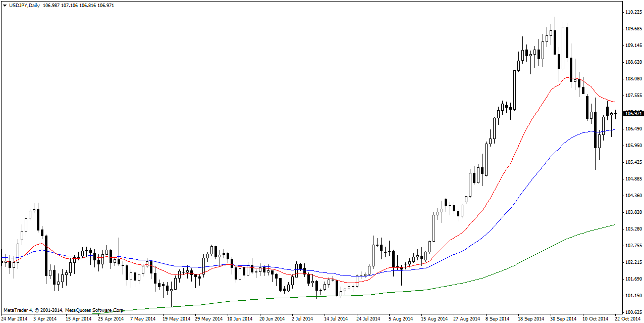
Task: Click the USDJPY,Daily chart title text
Action: (25, 5)
